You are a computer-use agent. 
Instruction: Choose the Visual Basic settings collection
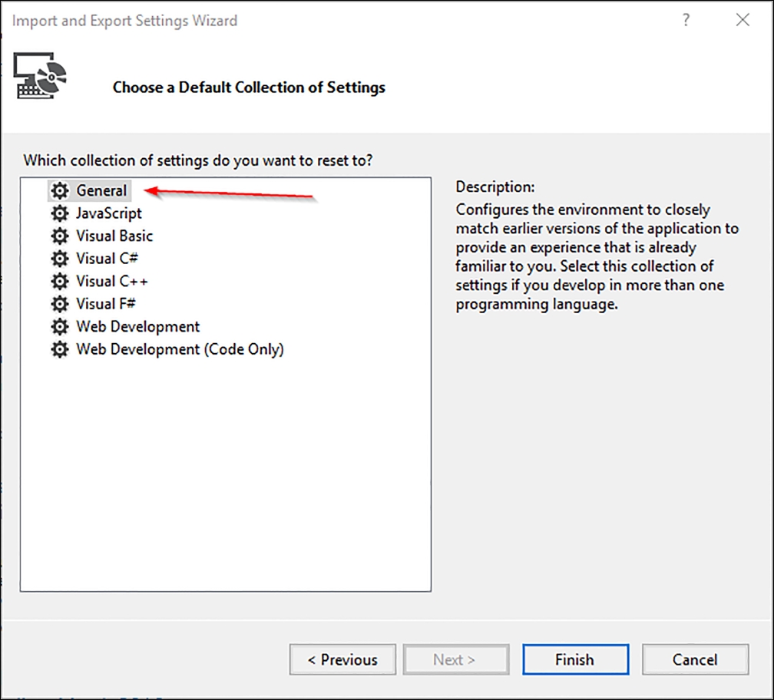click(x=102, y=236)
